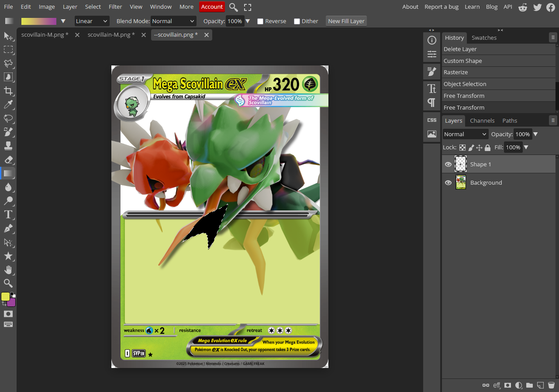Viewport: 559px width, 392px height.
Task: Open the About link
Action: pyautogui.click(x=410, y=7)
